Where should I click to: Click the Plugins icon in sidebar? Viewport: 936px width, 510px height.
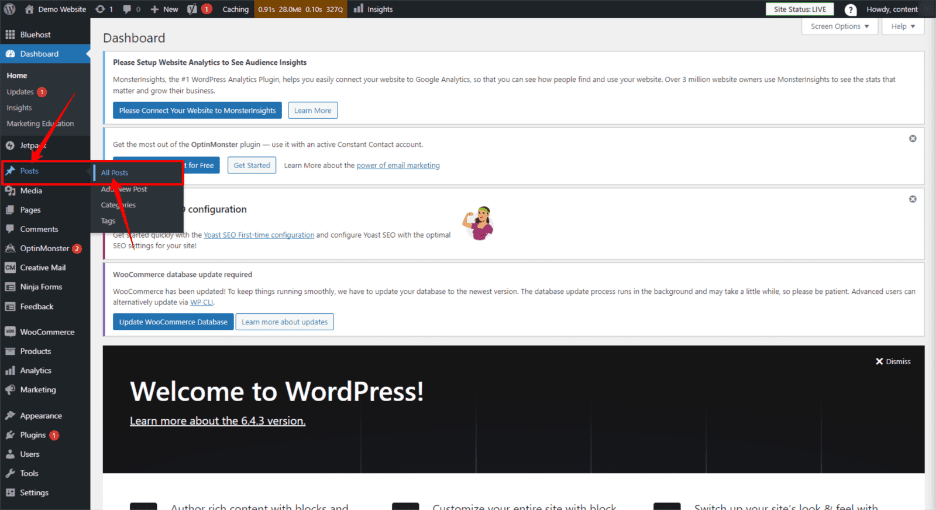[10, 435]
